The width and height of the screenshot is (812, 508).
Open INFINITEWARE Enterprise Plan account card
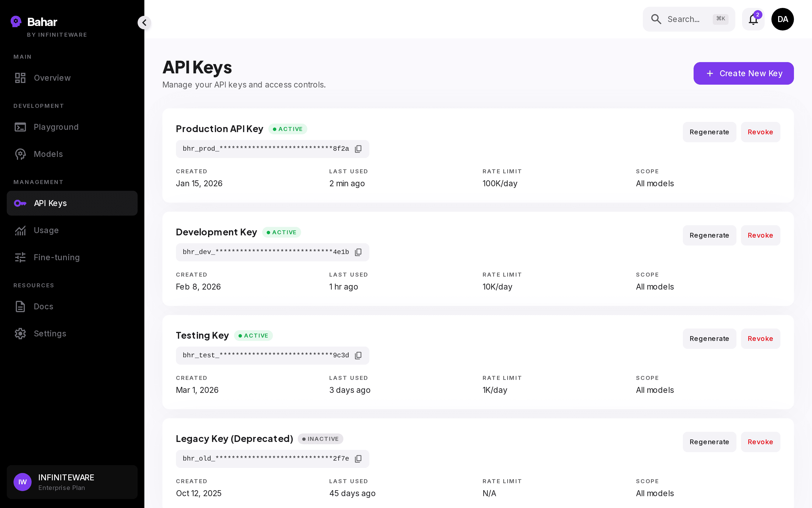(x=72, y=482)
